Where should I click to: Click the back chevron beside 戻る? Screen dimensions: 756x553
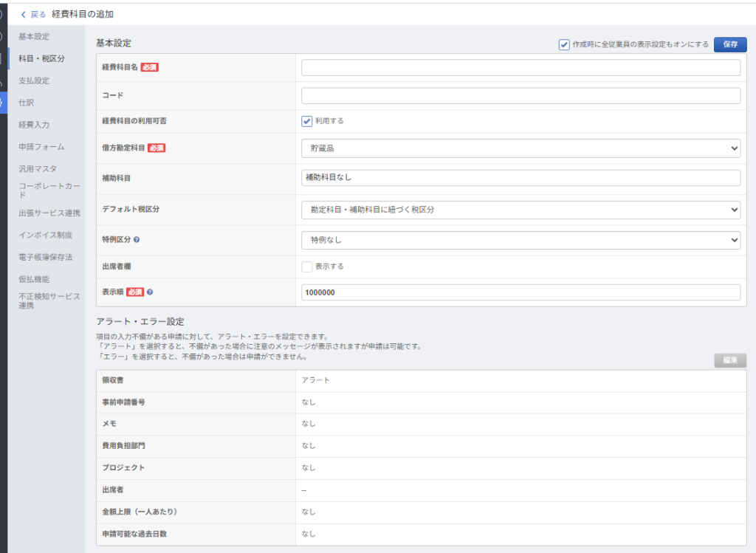tap(24, 14)
